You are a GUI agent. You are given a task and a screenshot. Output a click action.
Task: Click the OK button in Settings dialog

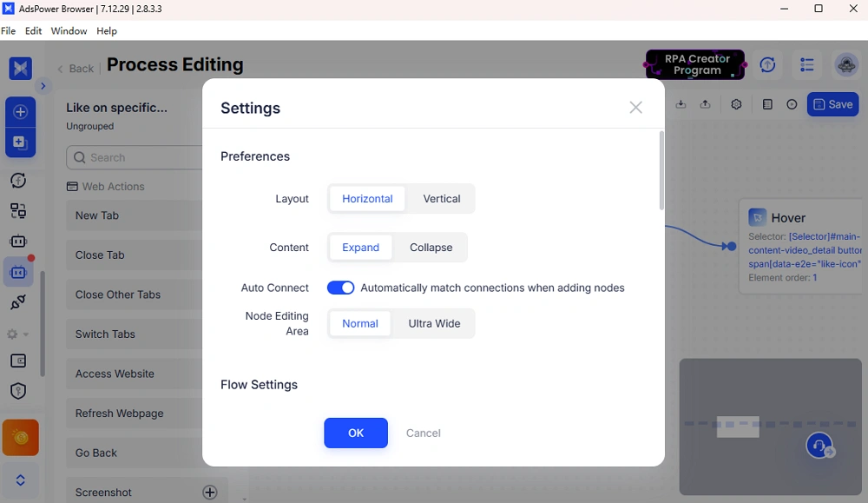(x=356, y=433)
